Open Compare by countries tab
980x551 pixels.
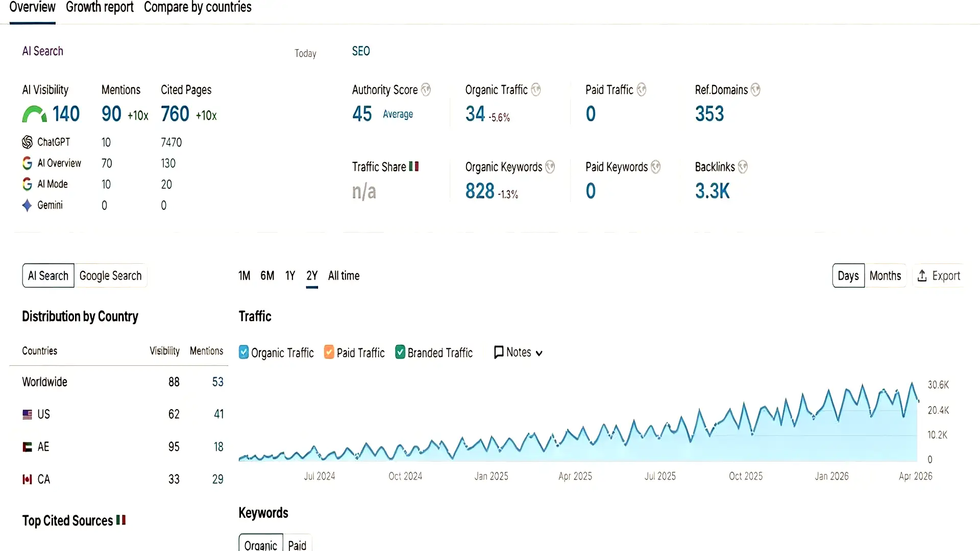[198, 7]
